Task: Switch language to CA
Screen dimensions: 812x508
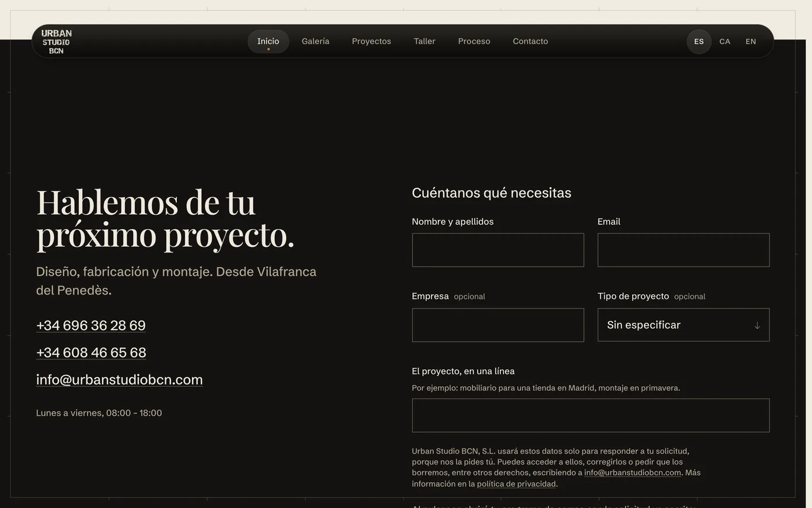Action: (x=725, y=42)
